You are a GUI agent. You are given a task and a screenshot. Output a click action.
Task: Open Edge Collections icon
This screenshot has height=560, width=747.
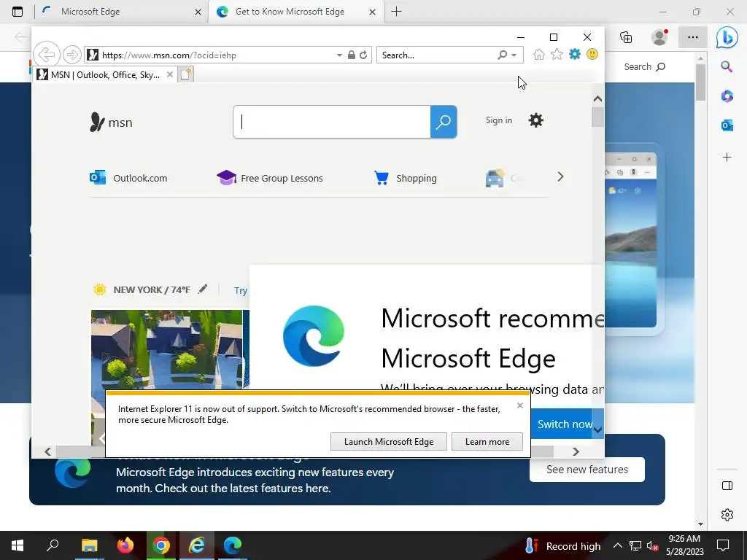[x=626, y=37]
